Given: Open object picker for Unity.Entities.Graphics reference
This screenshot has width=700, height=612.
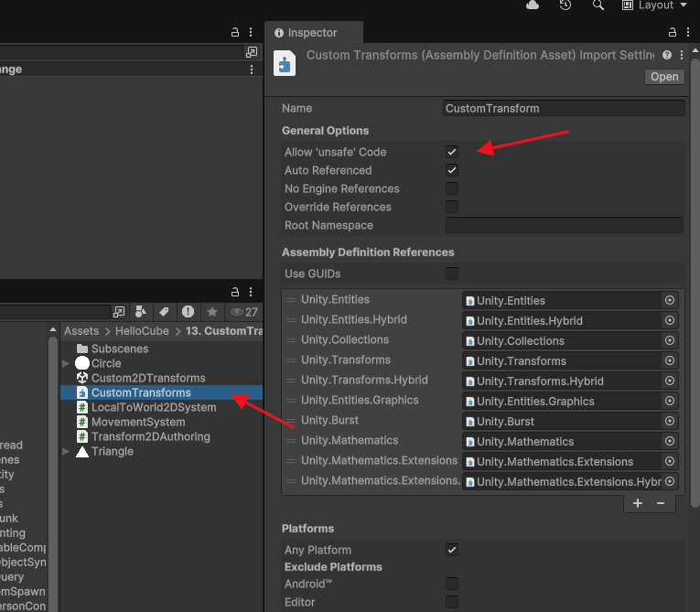Looking at the screenshot, I should coord(670,401).
